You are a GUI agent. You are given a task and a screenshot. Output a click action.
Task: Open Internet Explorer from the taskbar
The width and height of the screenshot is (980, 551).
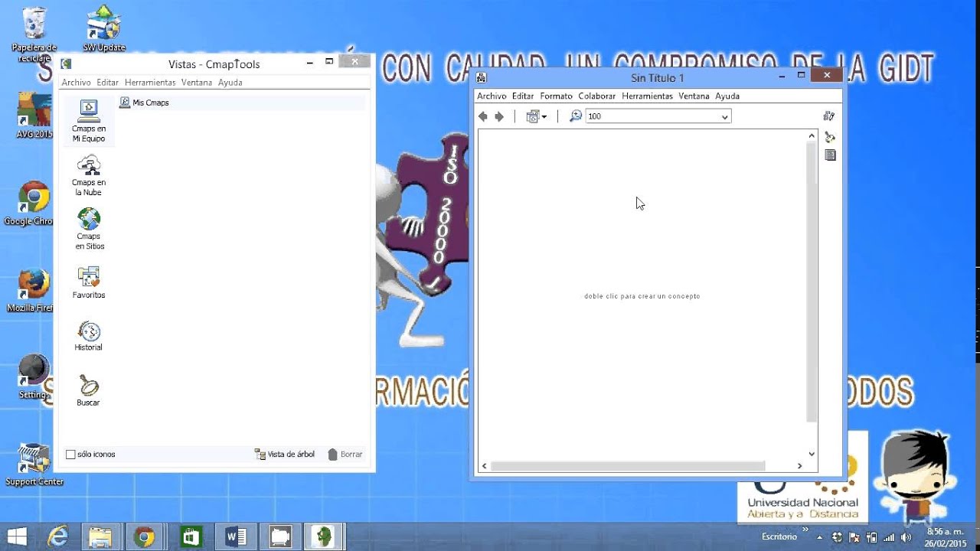pos(58,536)
